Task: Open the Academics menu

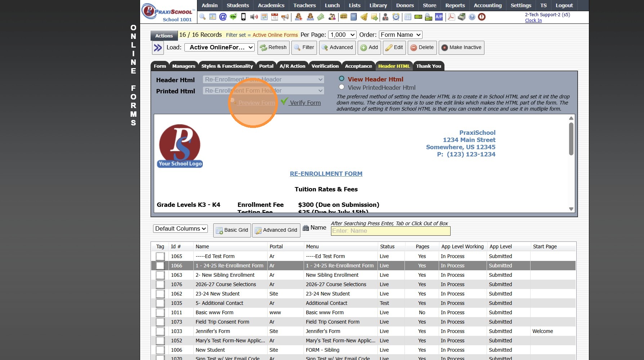Action: 271,5
